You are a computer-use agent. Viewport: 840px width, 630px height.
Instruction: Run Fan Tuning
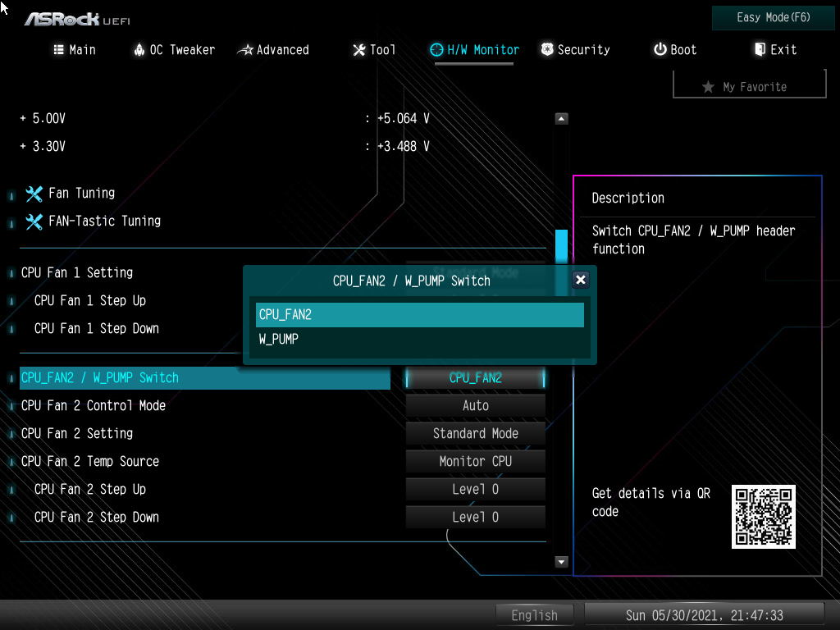click(81, 193)
